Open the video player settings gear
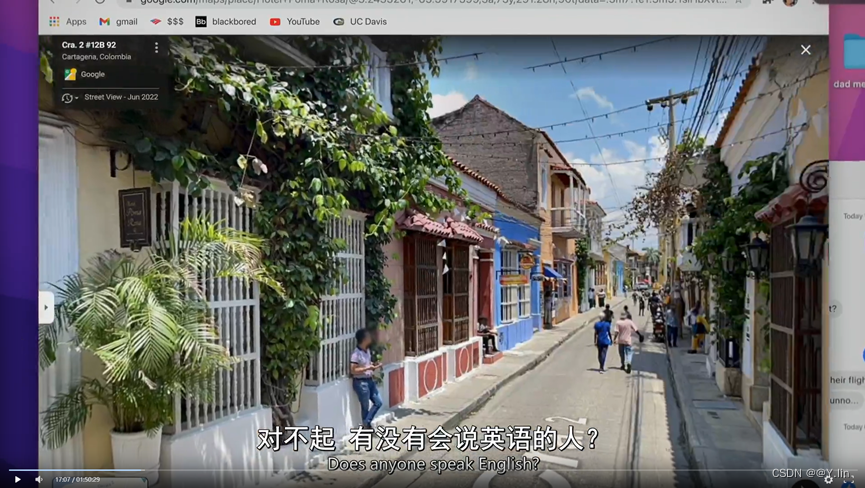The height and width of the screenshot is (488, 865). [829, 480]
